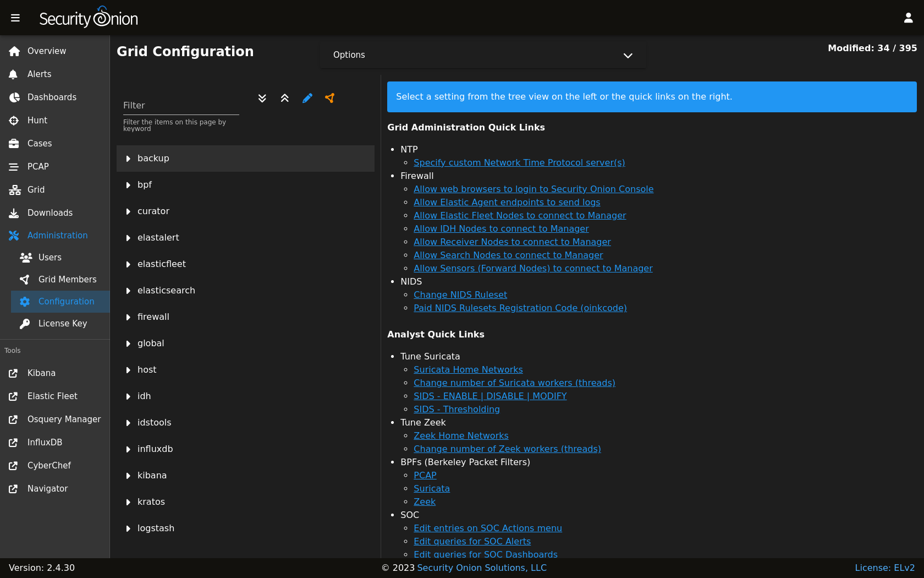Open Alerts page from sidebar
Viewport: 924px width, 578px height.
point(55,74)
